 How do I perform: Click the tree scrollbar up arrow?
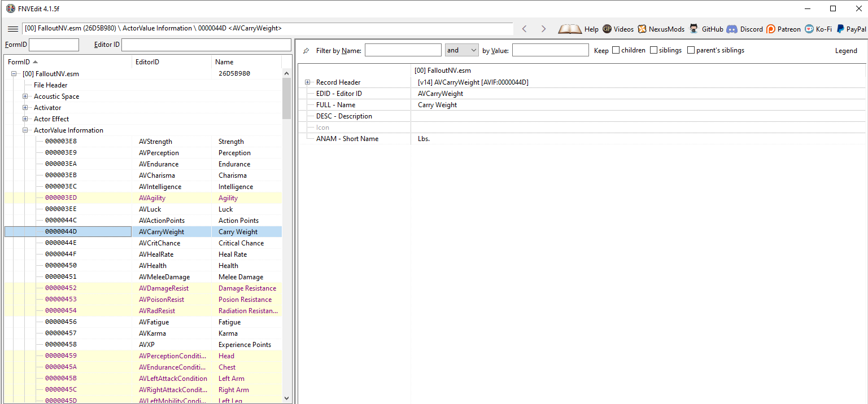(x=286, y=73)
